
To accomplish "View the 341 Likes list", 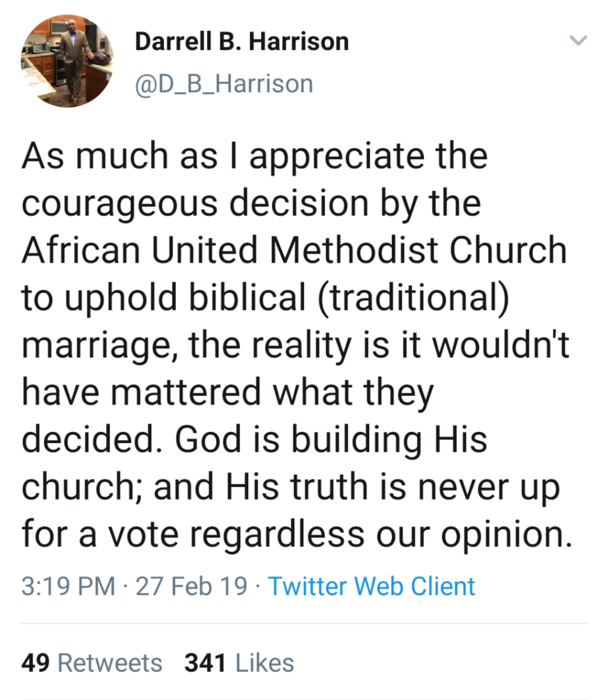I will [239, 663].
